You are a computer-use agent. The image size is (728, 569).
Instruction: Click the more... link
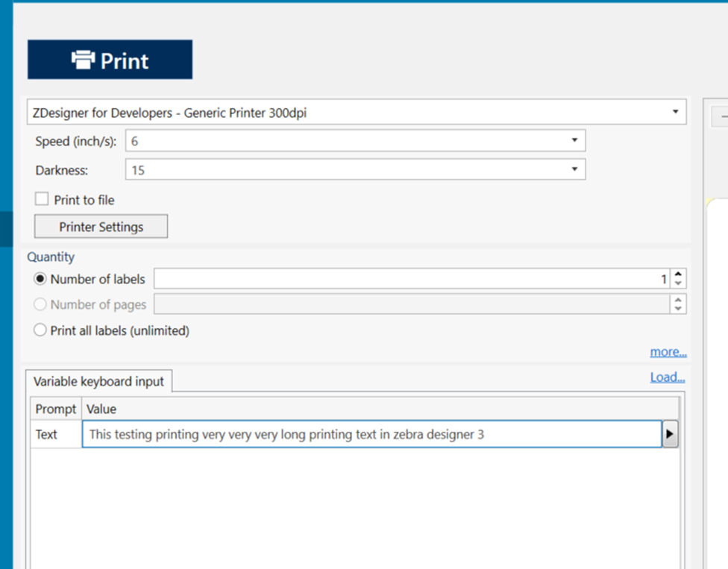(x=668, y=351)
